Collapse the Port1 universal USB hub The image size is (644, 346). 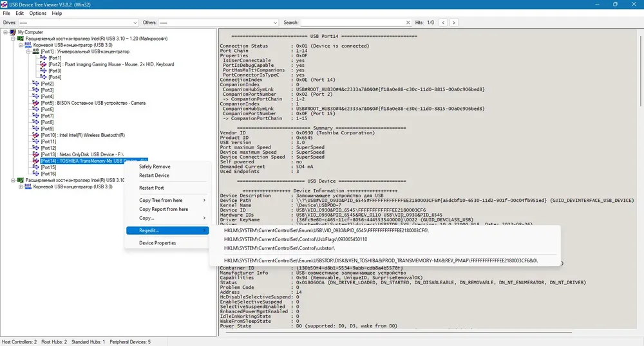[x=28, y=51]
